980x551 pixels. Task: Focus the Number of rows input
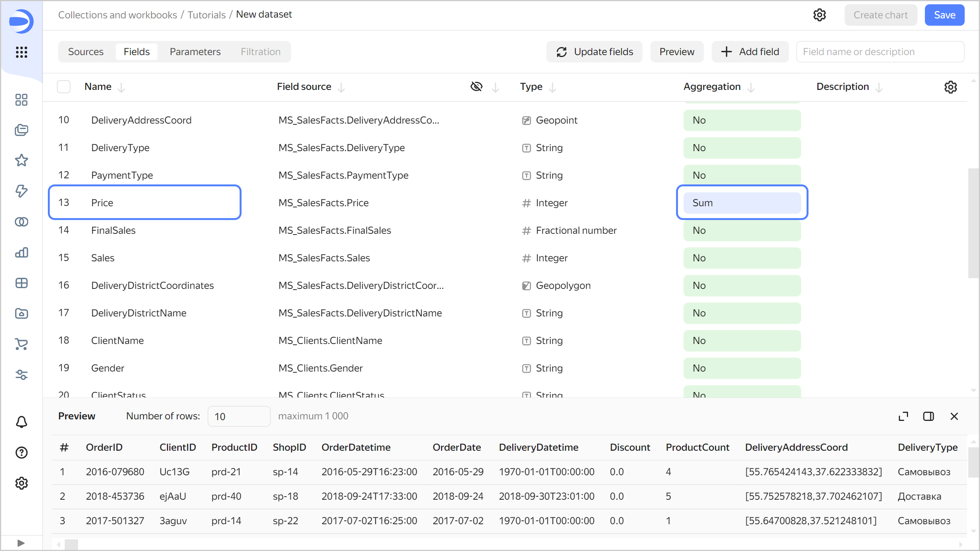pos(238,416)
